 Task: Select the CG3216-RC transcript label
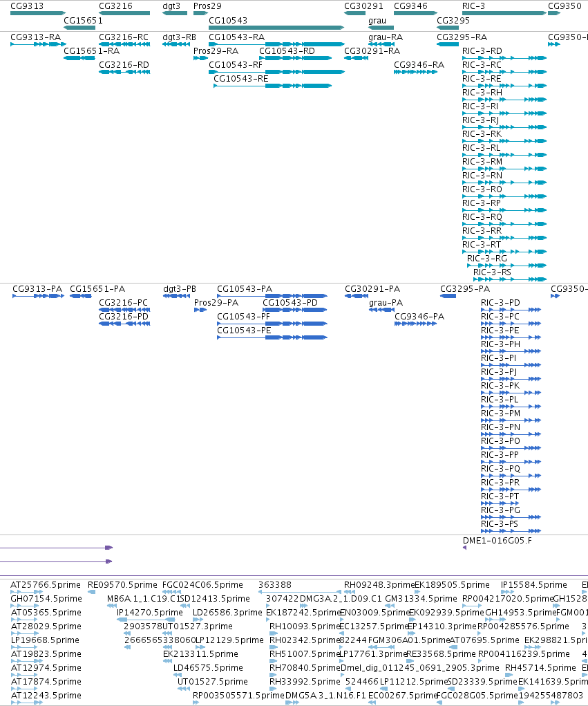tap(124, 37)
